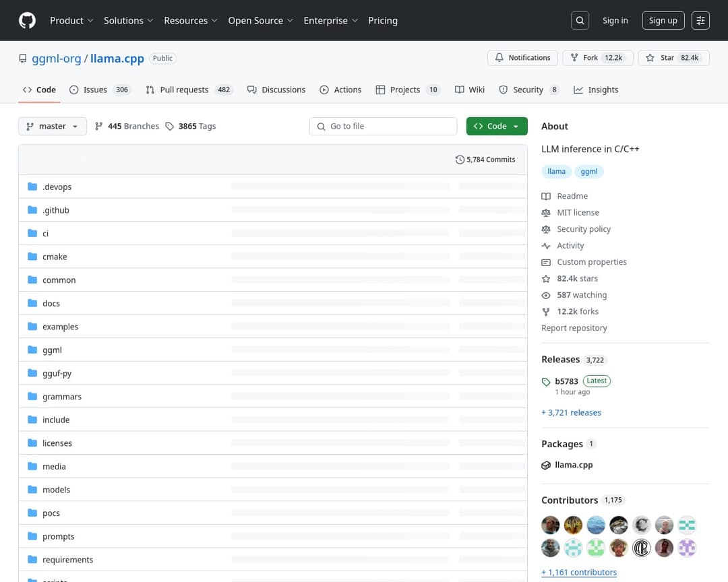Viewport: 728px width, 582px height.
Task: Click the Custom properties note icon
Action: click(x=546, y=262)
